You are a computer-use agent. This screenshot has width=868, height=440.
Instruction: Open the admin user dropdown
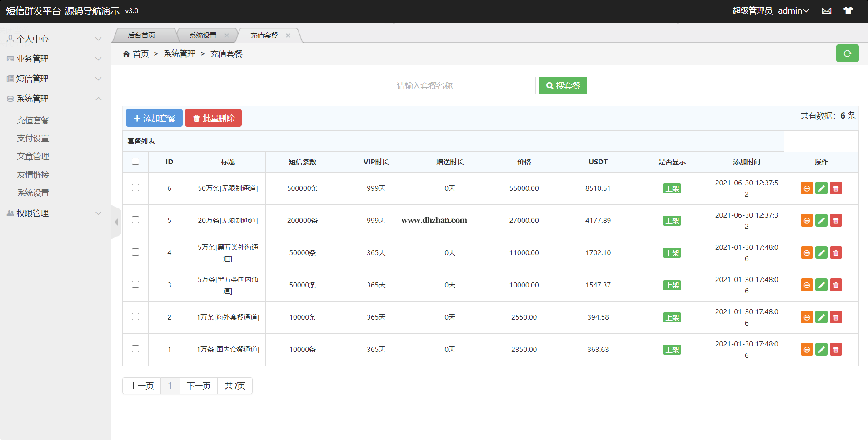click(793, 11)
